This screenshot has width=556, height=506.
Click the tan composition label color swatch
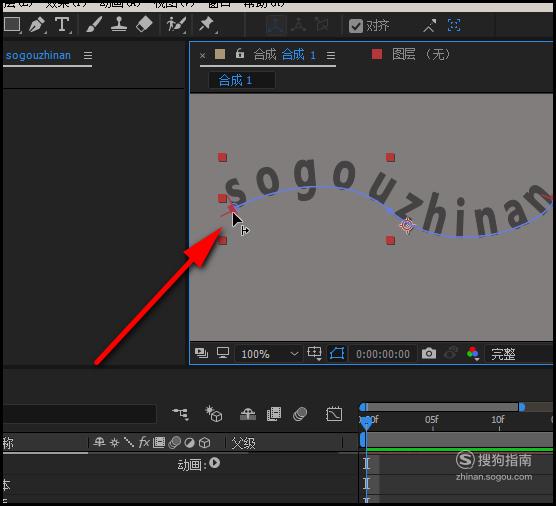(x=220, y=54)
